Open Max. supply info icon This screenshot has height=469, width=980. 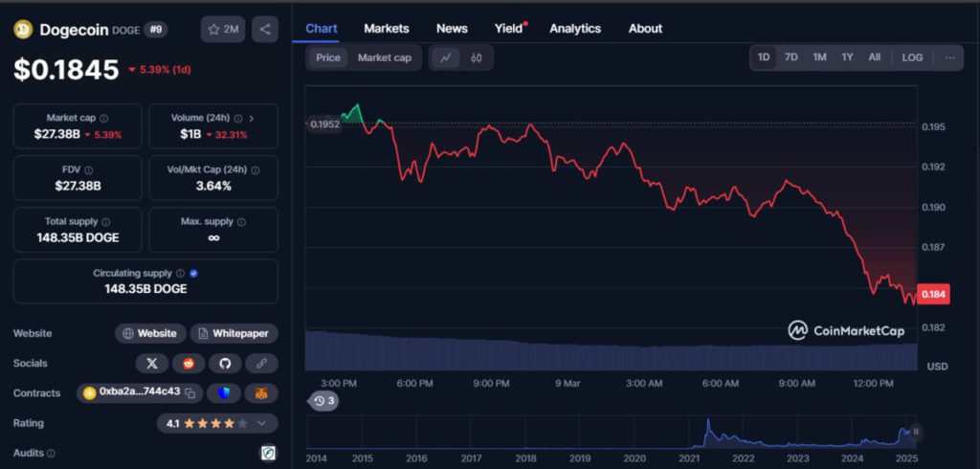tap(242, 222)
